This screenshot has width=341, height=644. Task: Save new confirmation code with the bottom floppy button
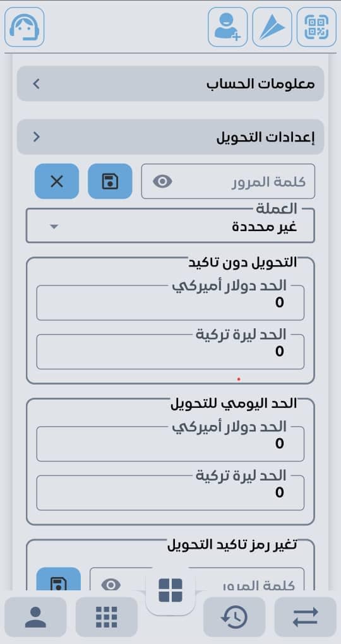pos(59,580)
